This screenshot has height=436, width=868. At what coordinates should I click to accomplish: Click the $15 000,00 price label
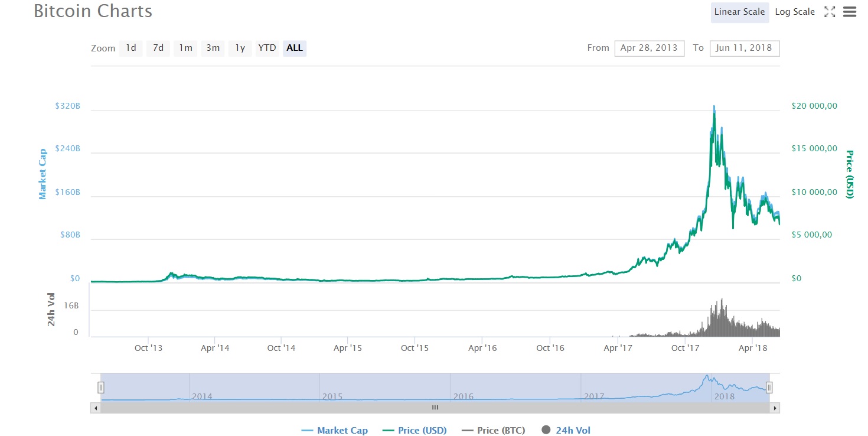(814, 149)
